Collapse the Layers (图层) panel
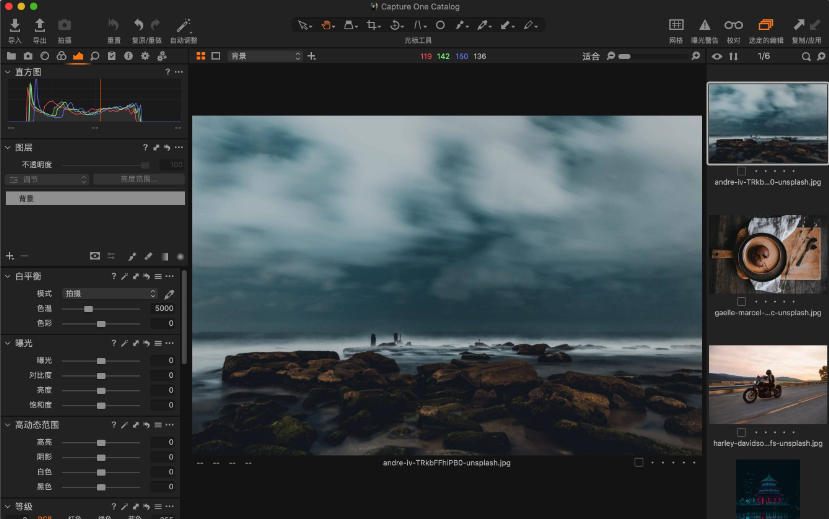The image size is (829, 519). click(x=7, y=147)
